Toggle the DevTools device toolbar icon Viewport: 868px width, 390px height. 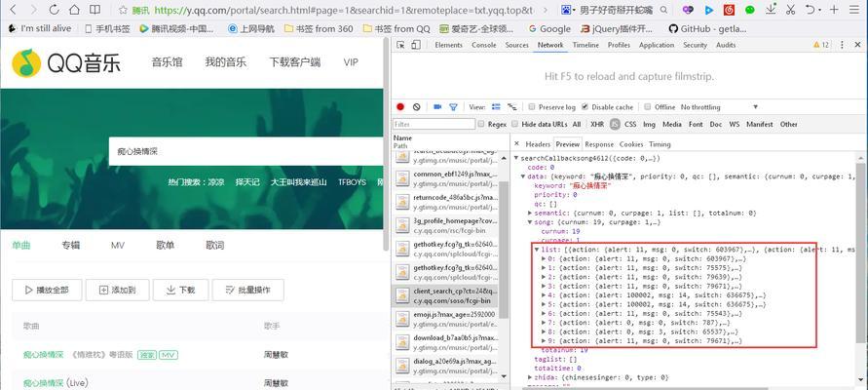[x=416, y=45]
